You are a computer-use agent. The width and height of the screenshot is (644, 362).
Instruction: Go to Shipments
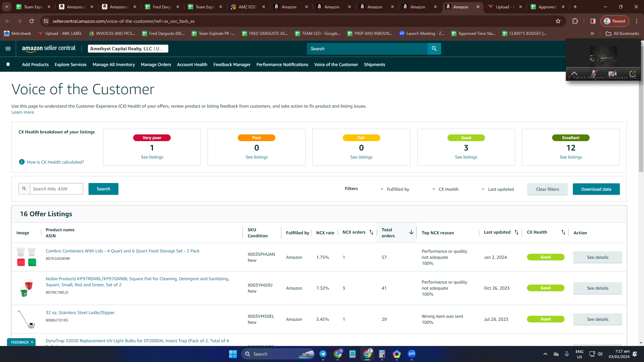coord(374,64)
